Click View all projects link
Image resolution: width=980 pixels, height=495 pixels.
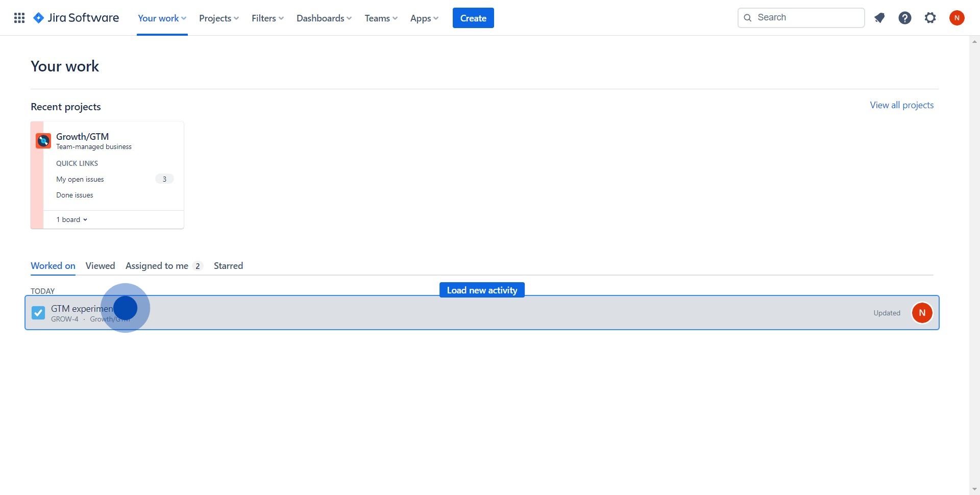click(x=901, y=105)
